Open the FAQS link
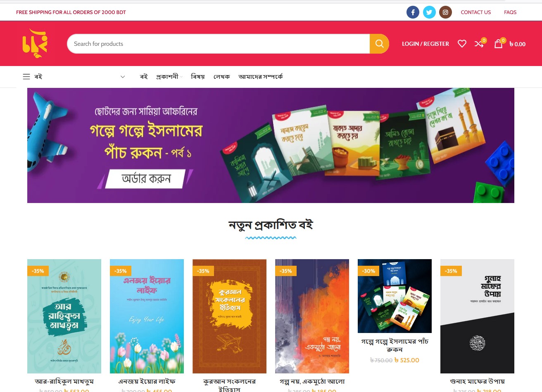 point(510,12)
